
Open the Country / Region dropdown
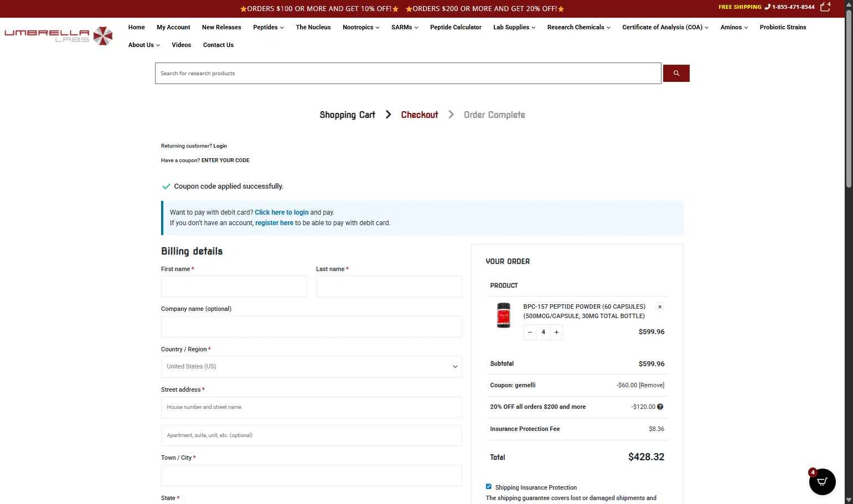tap(311, 366)
